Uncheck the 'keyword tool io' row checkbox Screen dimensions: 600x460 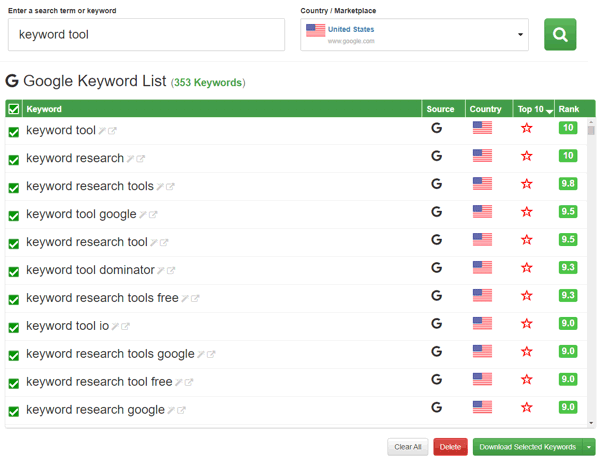coord(14,328)
